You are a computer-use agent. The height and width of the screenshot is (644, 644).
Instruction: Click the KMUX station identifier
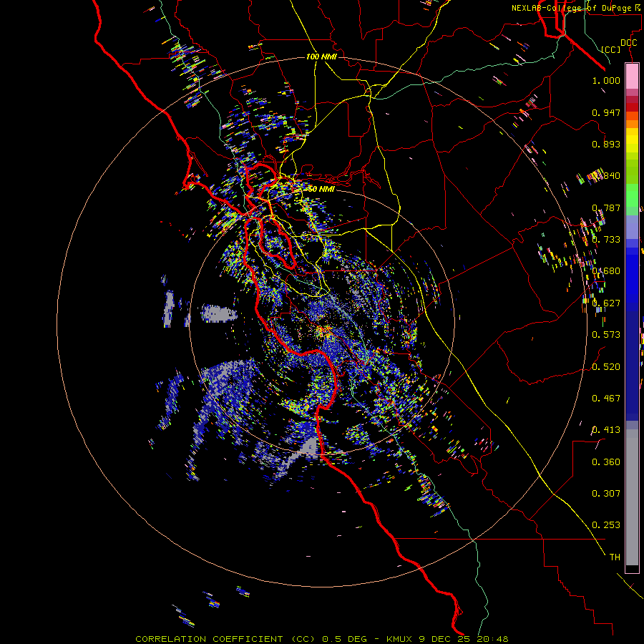point(399,639)
